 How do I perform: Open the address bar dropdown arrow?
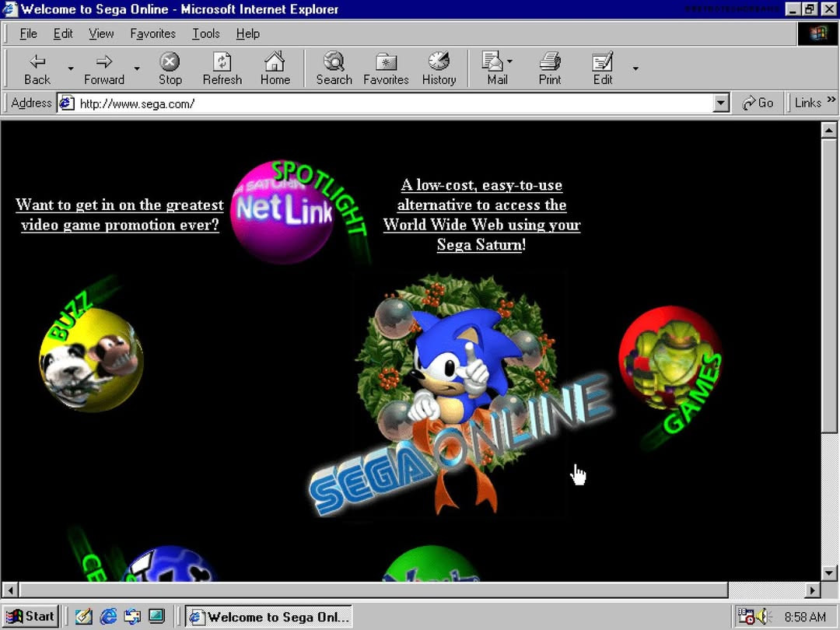[x=721, y=103]
